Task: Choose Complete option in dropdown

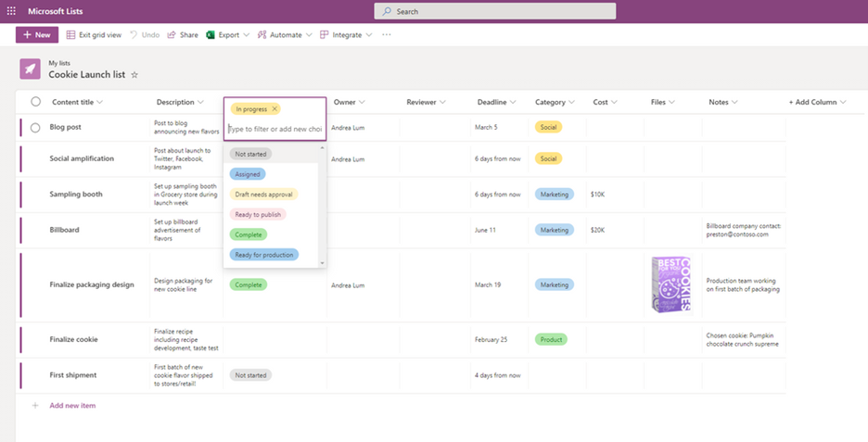Action: (248, 234)
